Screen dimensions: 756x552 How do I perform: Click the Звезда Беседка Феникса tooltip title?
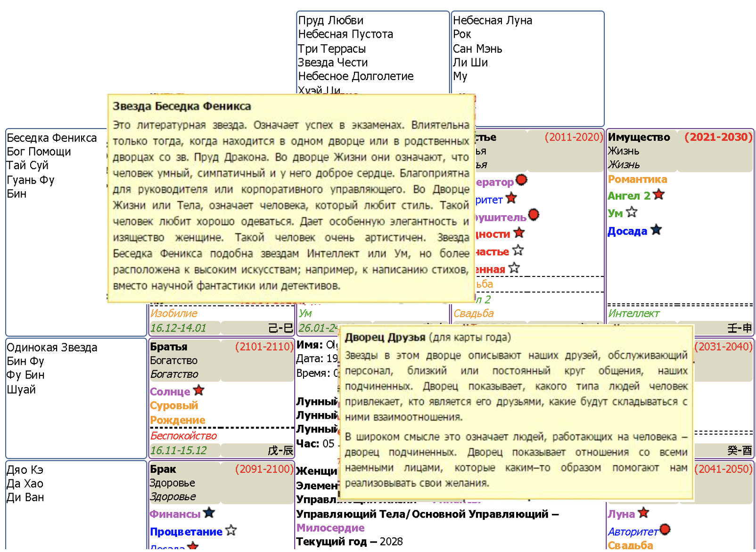click(182, 106)
